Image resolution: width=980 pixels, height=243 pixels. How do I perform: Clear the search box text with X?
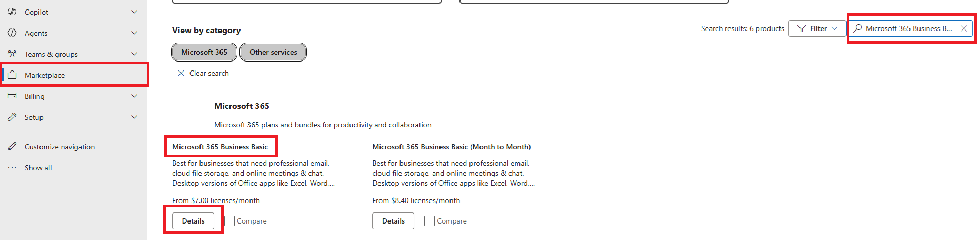(x=964, y=28)
